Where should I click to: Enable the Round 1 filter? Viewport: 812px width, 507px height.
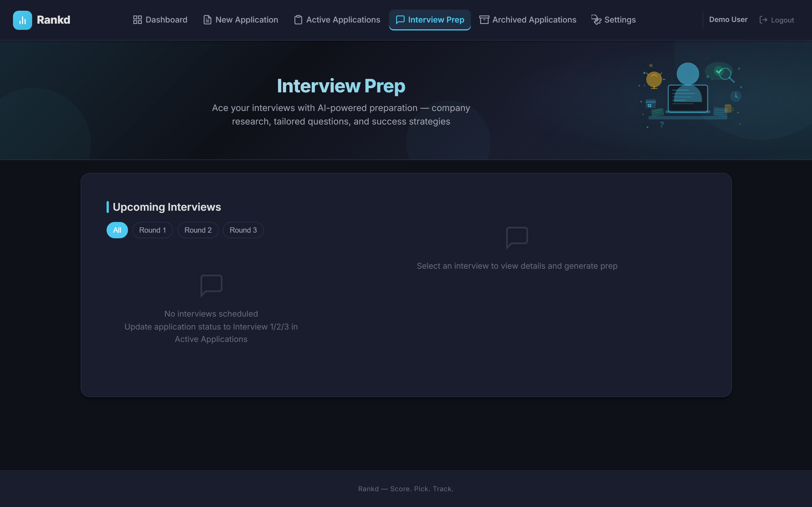[x=153, y=230]
